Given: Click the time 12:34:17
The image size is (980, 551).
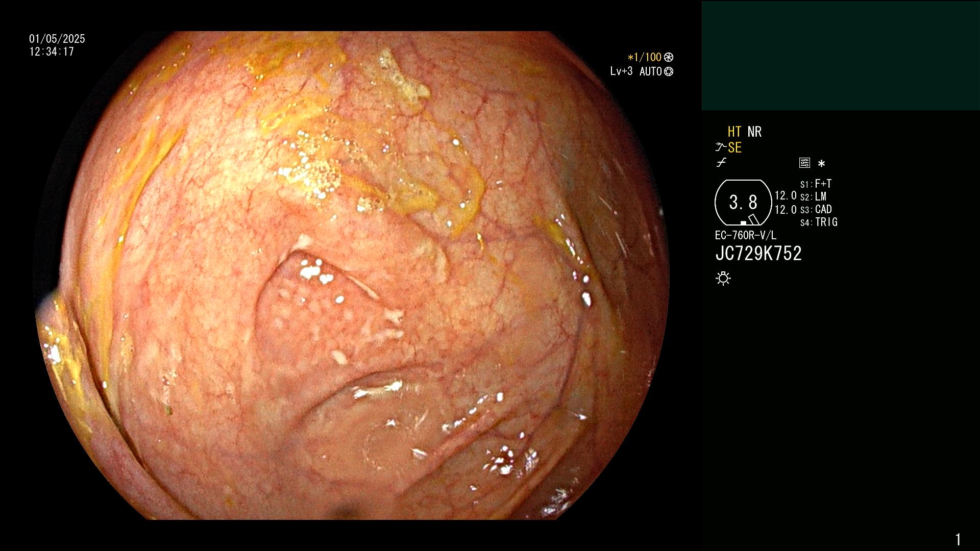Looking at the screenshot, I should point(52,52).
